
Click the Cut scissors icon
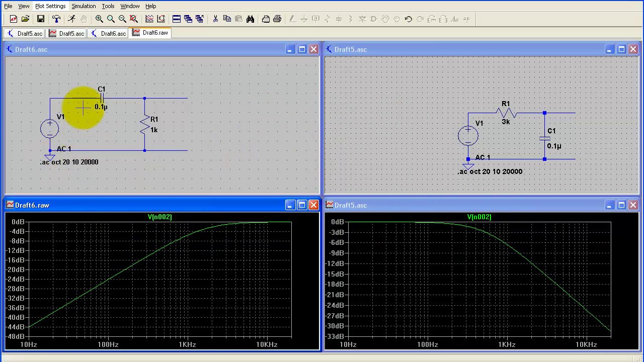(215, 19)
